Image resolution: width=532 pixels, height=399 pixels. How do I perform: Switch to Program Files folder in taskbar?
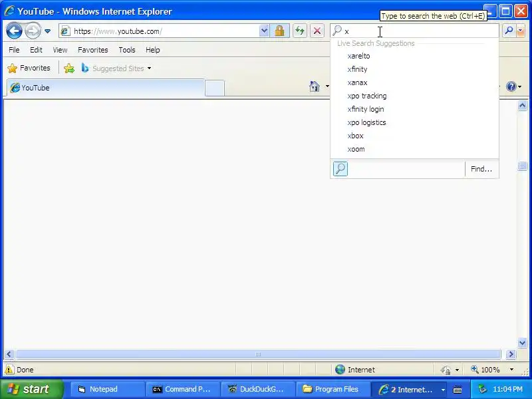333,389
